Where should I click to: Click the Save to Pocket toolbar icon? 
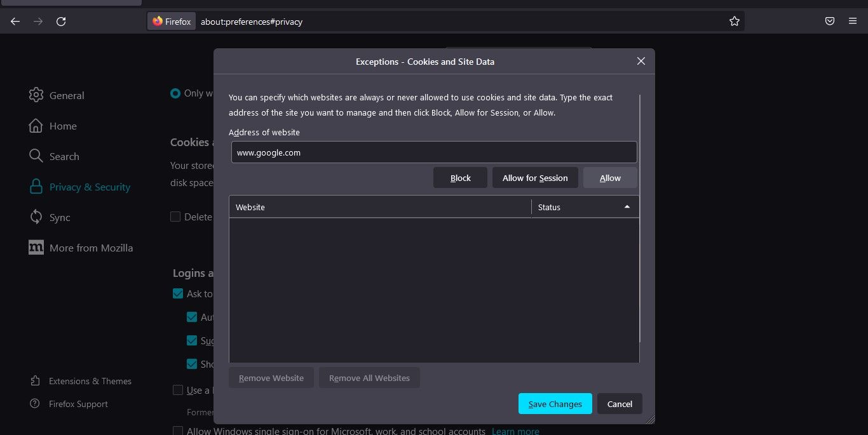(x=829, y=21)
